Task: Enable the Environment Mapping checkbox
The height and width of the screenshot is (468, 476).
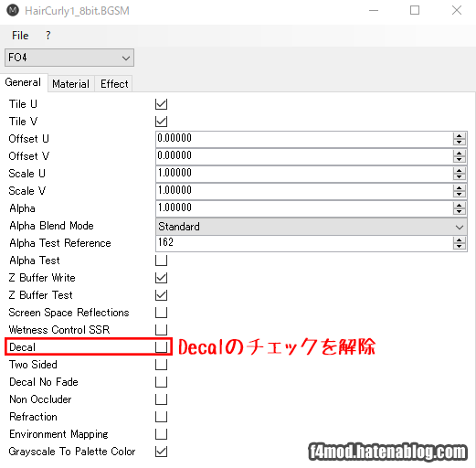Action: click(x=161, y=434)
